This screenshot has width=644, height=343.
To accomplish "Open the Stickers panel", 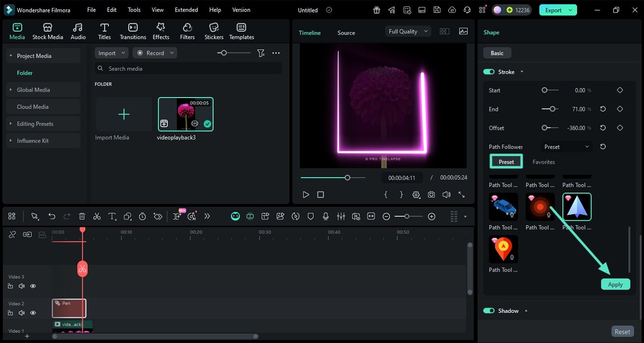I will [214, 32].
